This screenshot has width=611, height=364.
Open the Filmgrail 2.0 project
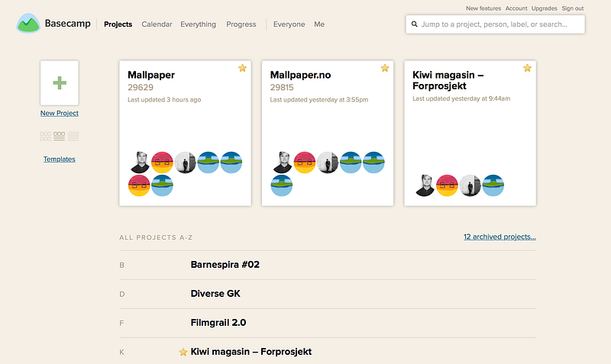(x=218, y=323)
